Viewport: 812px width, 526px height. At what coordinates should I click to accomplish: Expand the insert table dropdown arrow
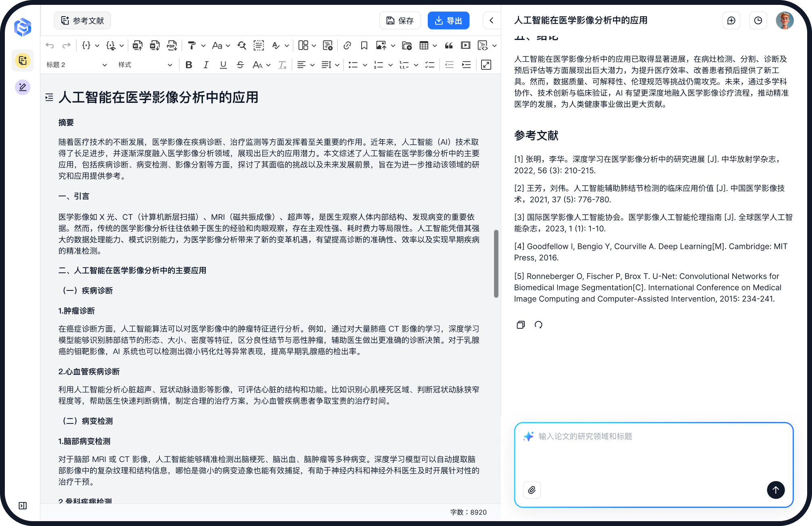pos(435,46)
